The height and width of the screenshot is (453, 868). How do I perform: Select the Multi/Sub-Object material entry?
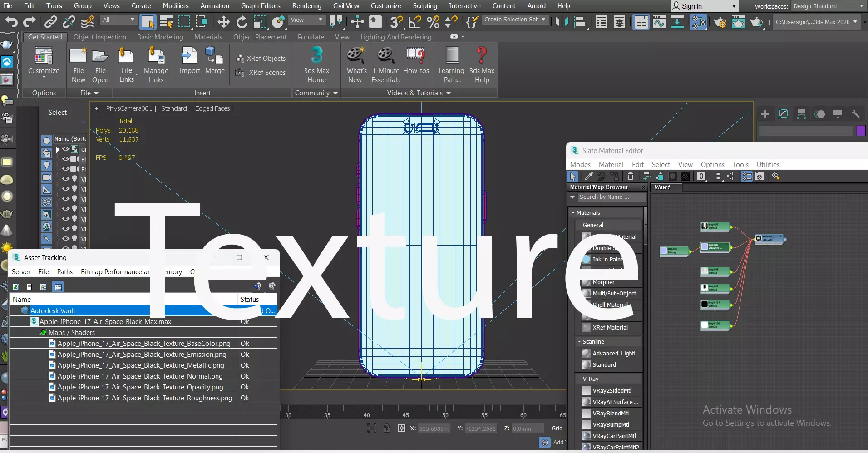pos(611,293)
